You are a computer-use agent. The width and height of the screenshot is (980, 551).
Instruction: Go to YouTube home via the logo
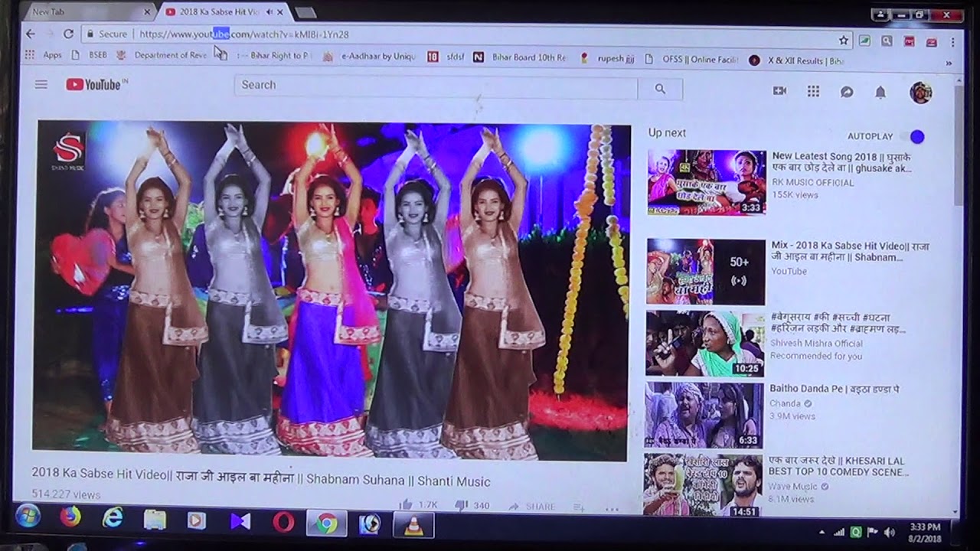click(93, 85)
